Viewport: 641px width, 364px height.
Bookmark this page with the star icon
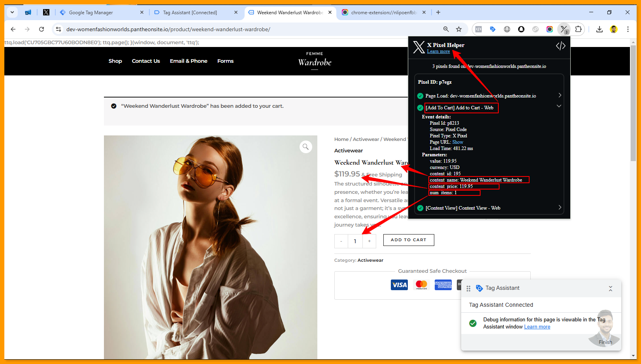pos(459,29)
